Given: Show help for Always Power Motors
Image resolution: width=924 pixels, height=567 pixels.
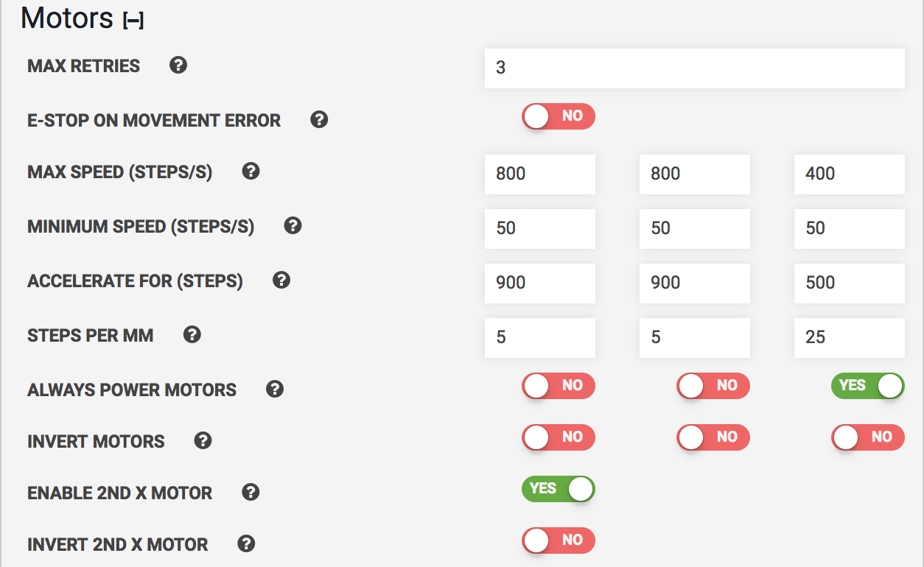Looking at the screenshot, I should point(275,389).
